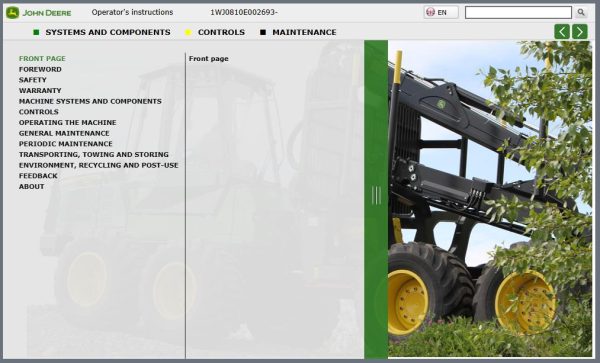Viewport: 600px width, 363px height.
Task: Open Controls chapter in contents list
Action: [x=39, y=112]
